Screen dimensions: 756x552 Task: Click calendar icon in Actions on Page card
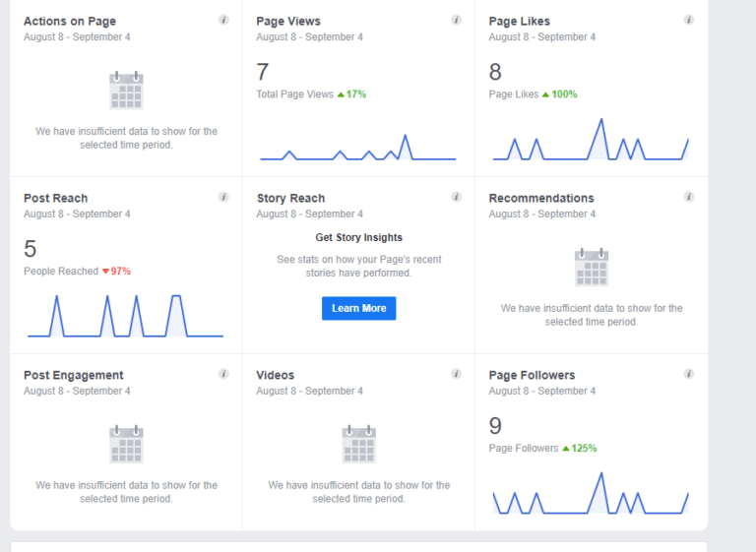click(x=126, y=91)
